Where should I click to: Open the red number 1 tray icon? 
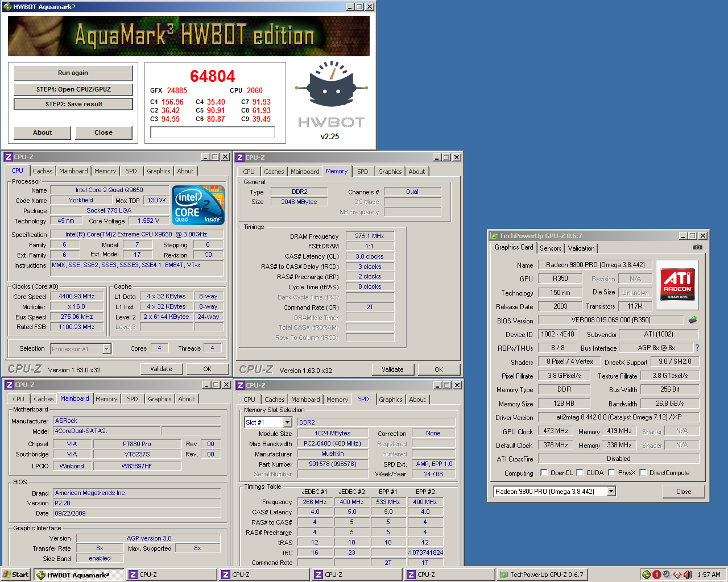click(657, 575)
